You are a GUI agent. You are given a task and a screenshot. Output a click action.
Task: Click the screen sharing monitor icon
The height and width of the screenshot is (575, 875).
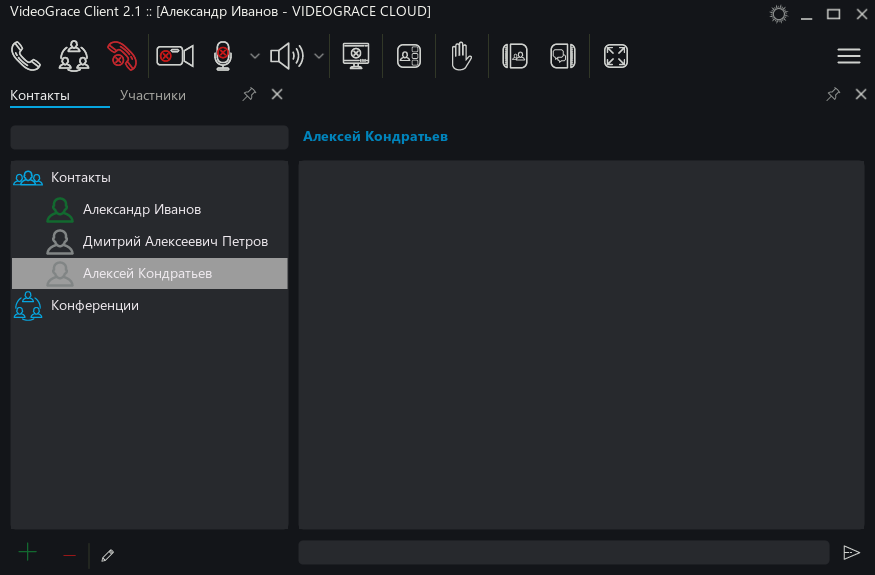coord(356,56)
